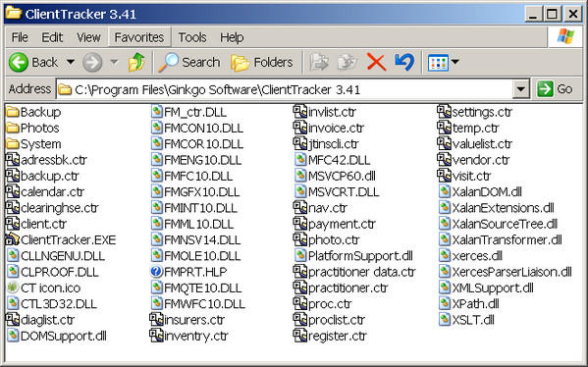The height and width of the screenshot is (367, 588).
Task: Select the practitioner data.ctr file
Action: [354, 272]
